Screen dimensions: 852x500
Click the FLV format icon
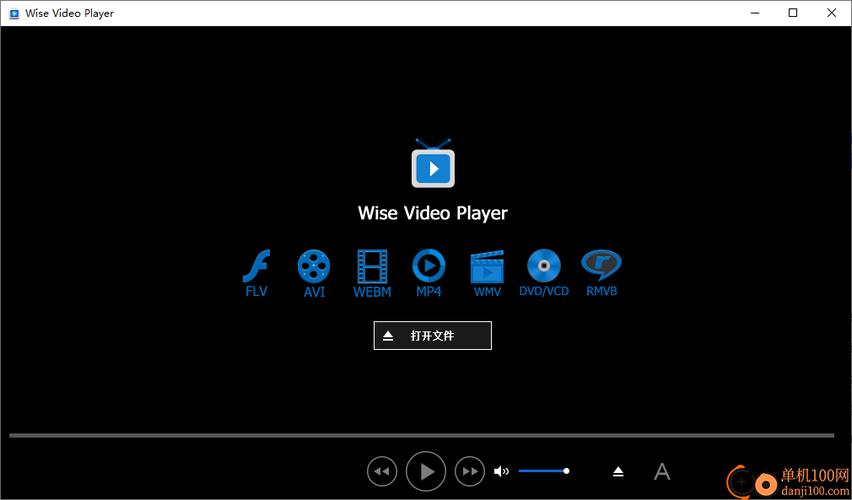(x=257, y=268)
